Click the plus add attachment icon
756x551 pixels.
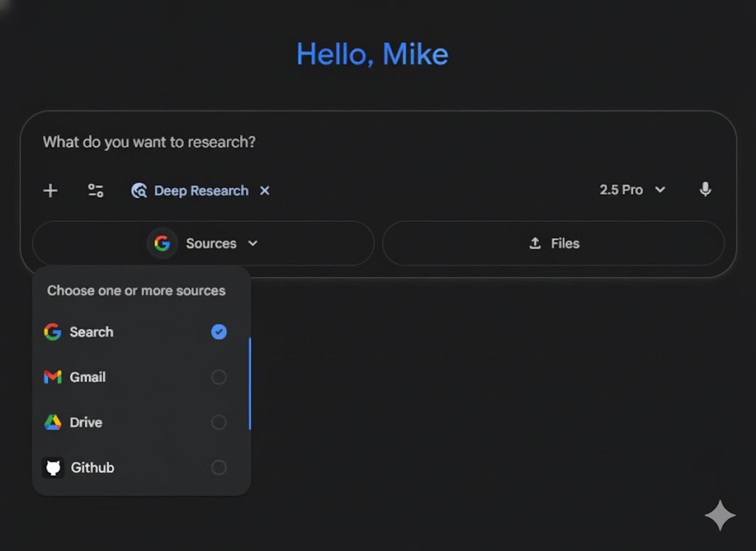pyautogui.click(x=50, y=191)
